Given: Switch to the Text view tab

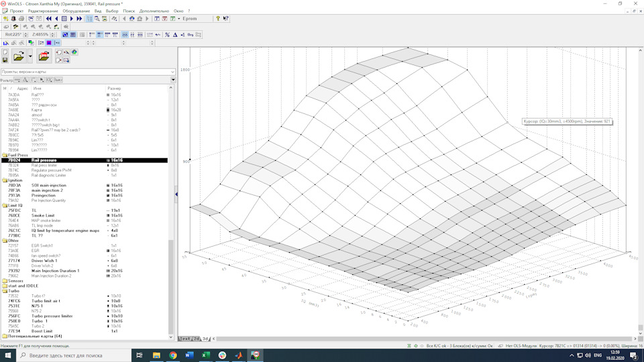Looking at the screenshot, I should pyautogui.click(x=185, y=339).
